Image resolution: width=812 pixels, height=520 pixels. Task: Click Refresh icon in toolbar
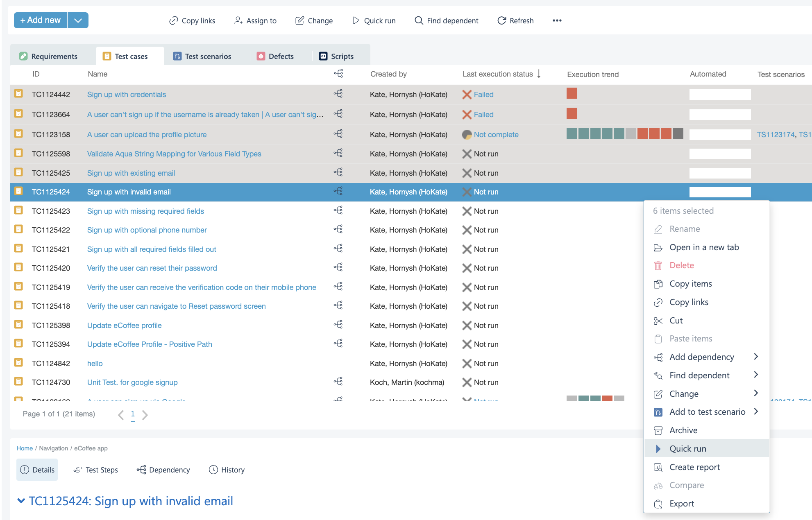coord(501,20)
